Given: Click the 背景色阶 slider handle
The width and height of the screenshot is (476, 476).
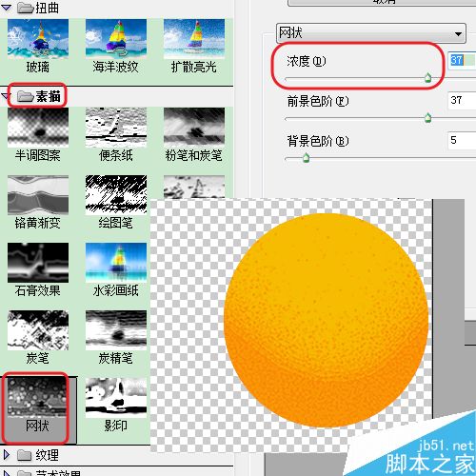Looking at the screenshot, I should click(x=306, y=158).
